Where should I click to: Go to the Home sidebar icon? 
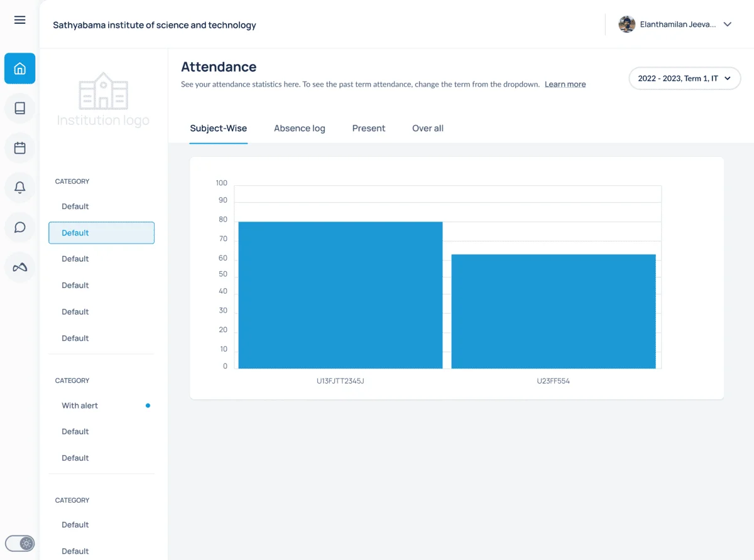(19, 68)
